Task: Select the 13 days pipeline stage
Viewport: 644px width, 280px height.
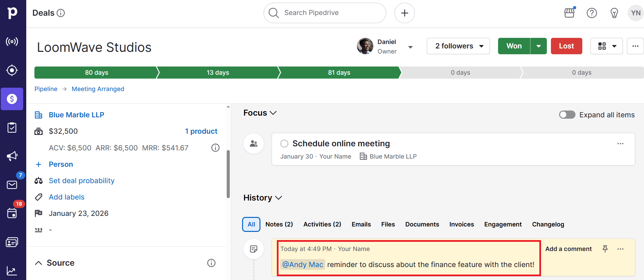Action: click(218, 73)
